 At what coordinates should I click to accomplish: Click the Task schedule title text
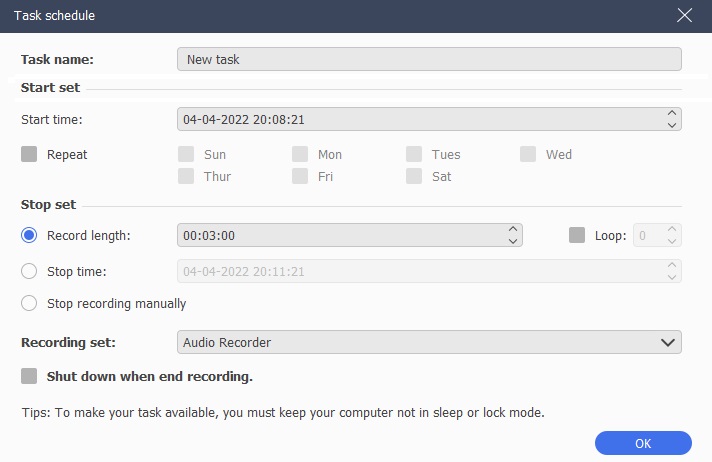pos(54,15)
